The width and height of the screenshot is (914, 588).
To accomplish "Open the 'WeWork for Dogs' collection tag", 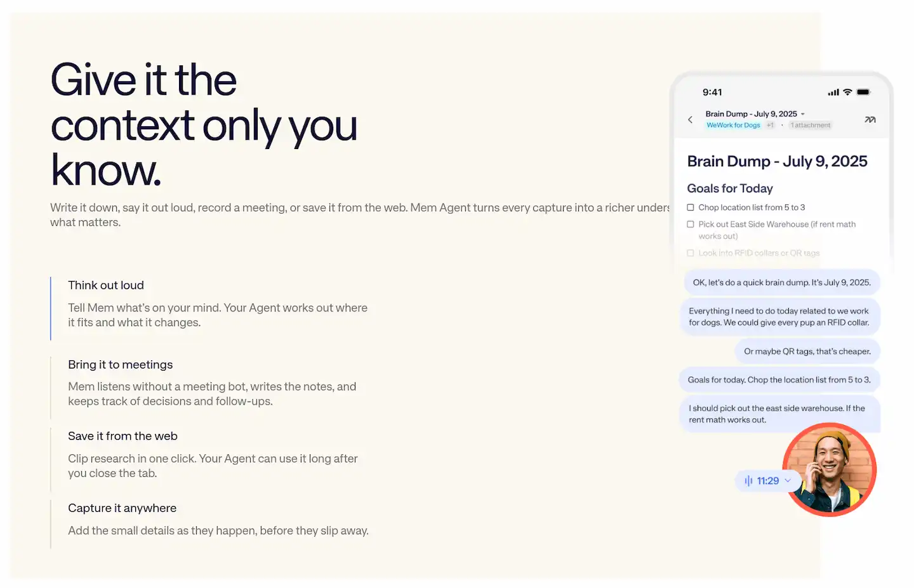I will 733,125.
